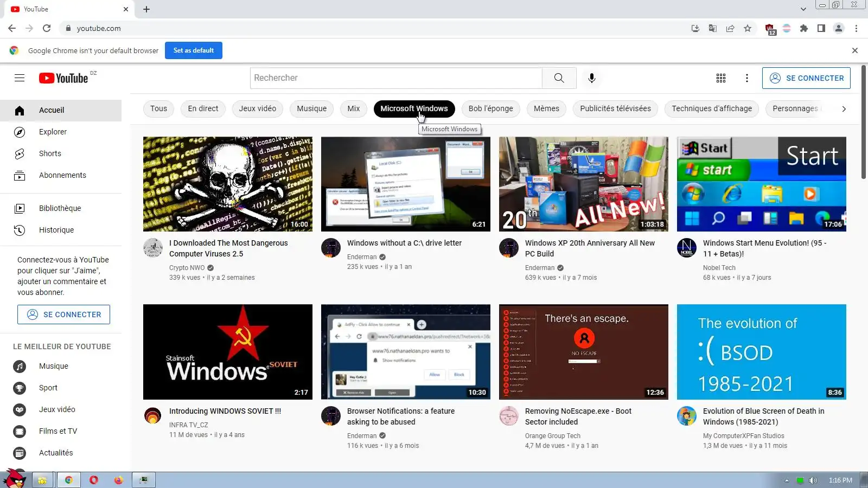Click the Chrome taskbar icon
Viewport: 868px width, 488px height.
69,480
